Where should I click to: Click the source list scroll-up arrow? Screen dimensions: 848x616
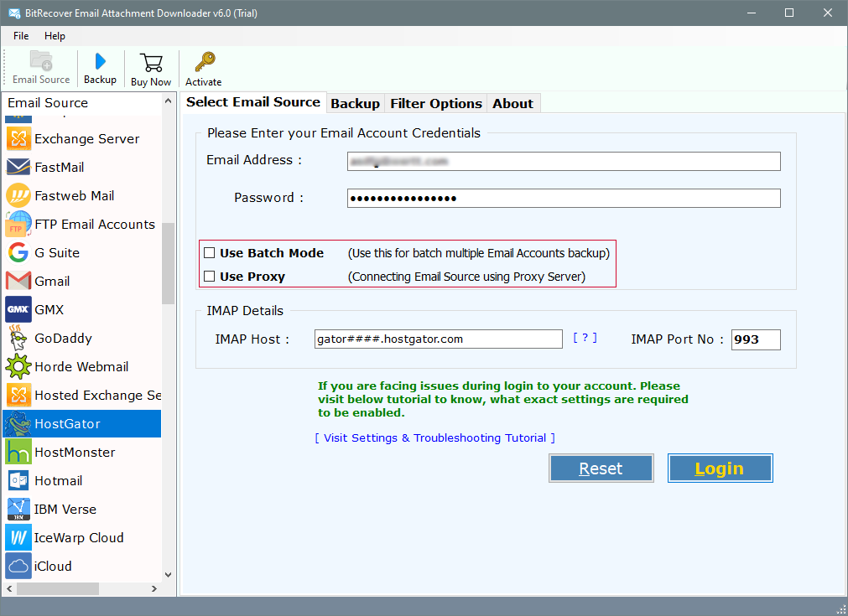tap(169, 101)
